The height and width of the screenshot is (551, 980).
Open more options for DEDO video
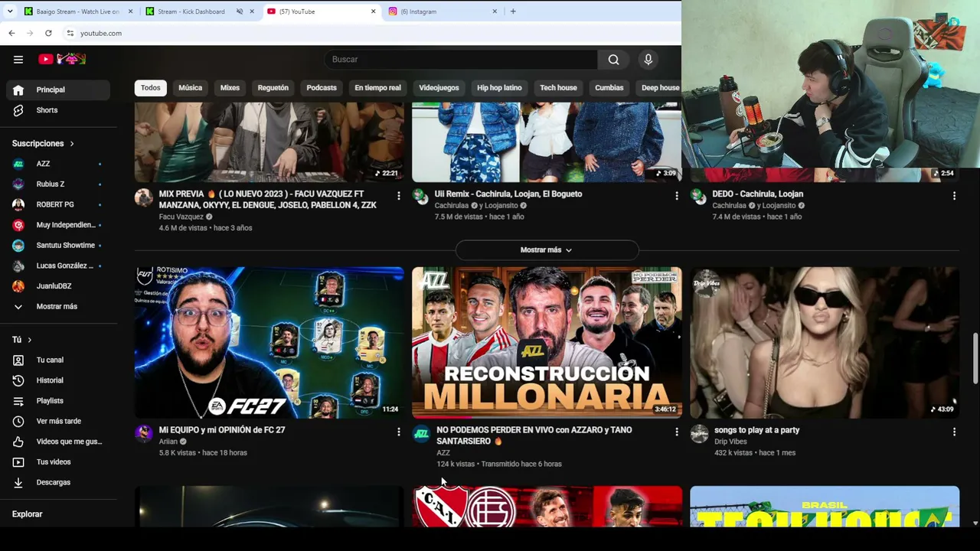[954, 196]
